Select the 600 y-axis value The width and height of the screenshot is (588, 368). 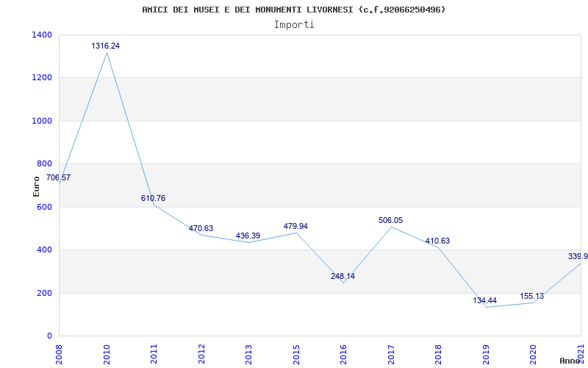tap(45, 207)
